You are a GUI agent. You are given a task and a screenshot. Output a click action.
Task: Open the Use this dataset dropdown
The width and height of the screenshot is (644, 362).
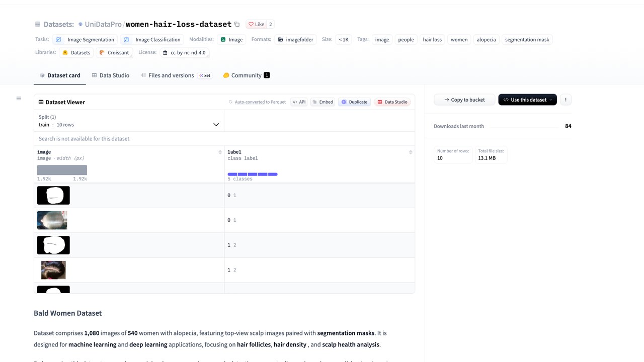527,100
